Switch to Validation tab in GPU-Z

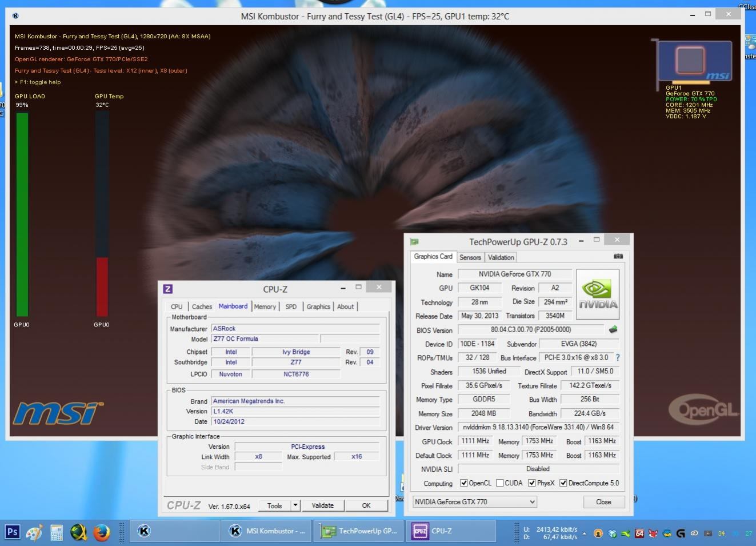(x=501, y=257)
